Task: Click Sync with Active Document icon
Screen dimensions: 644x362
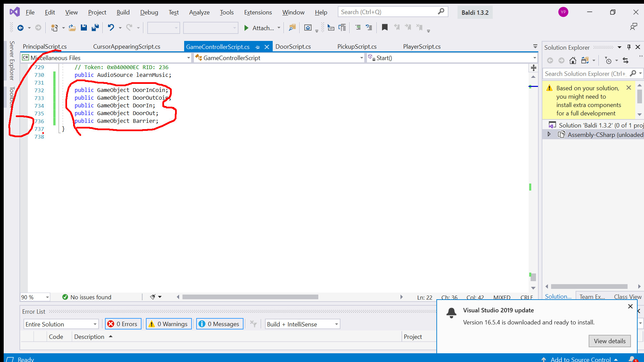Action: point(626,61)
